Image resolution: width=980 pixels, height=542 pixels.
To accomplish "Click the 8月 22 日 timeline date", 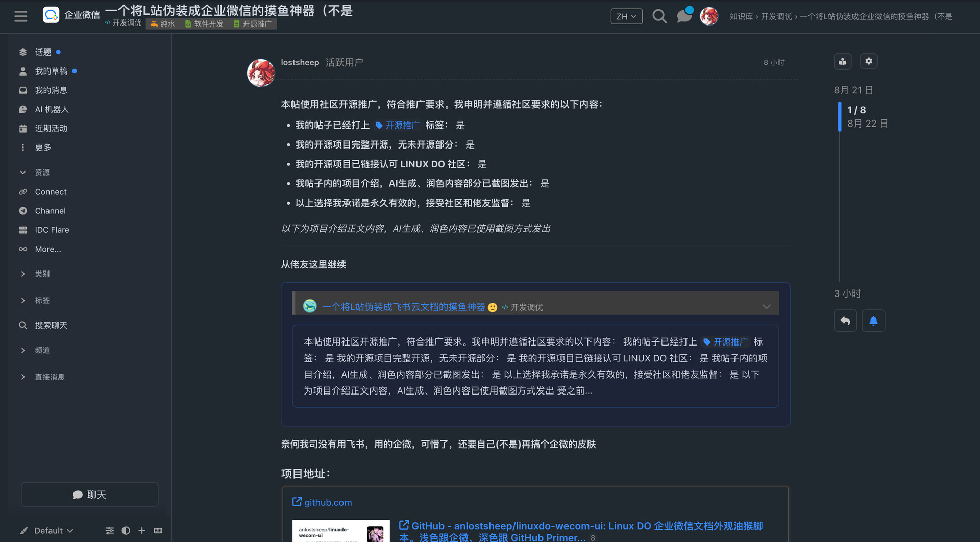I will point(868,124).
